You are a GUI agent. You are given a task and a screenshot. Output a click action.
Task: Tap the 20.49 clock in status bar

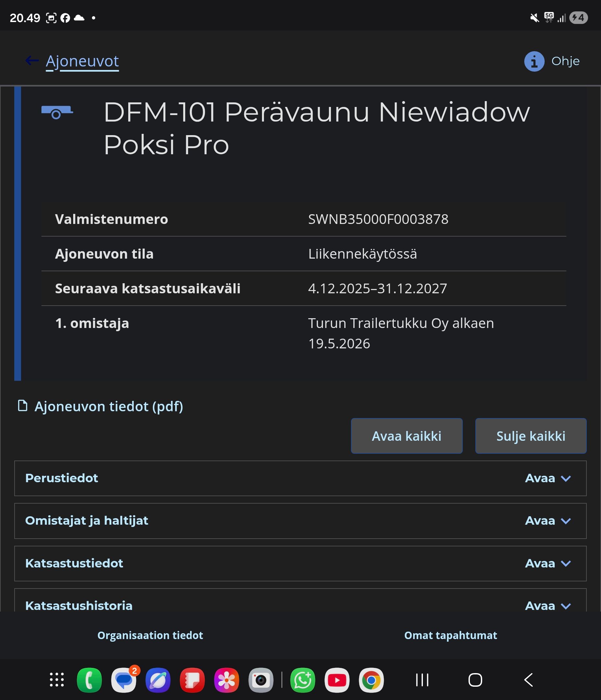click(x=25, y=18)
